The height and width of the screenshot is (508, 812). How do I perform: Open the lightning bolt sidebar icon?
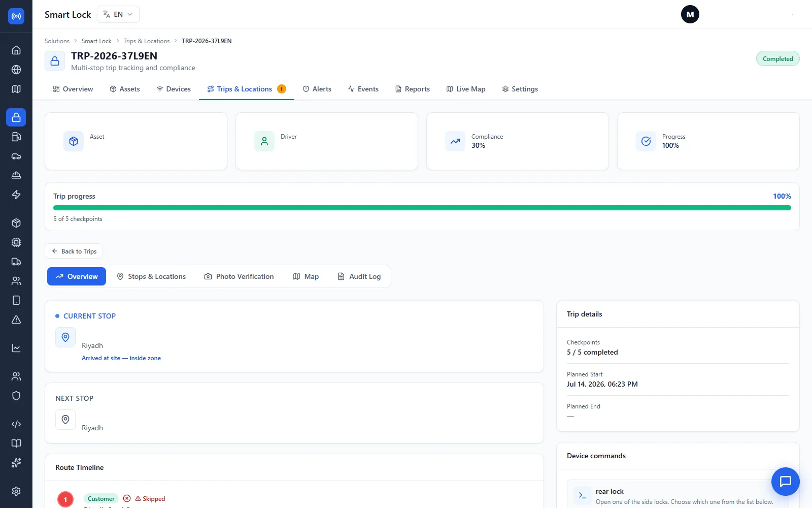pyautogui.click(x=16, y=195)
